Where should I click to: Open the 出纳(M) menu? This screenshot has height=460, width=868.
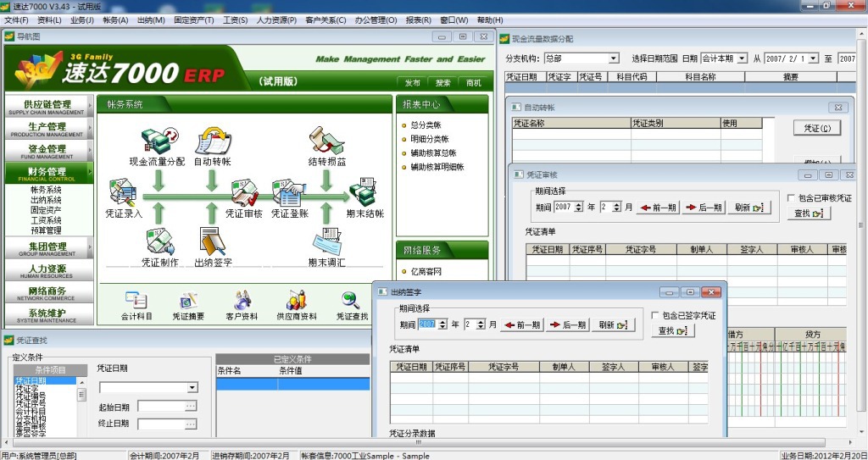click(x=151, y=20)
